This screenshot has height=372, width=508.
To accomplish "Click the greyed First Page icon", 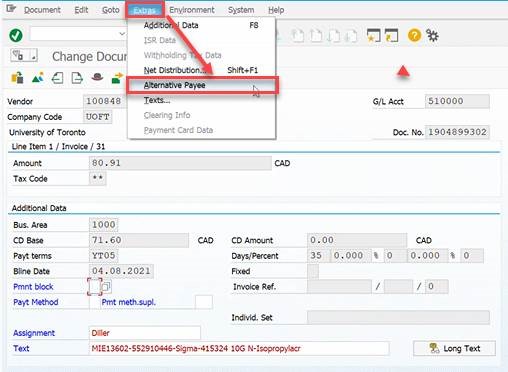I will point(298,35).
